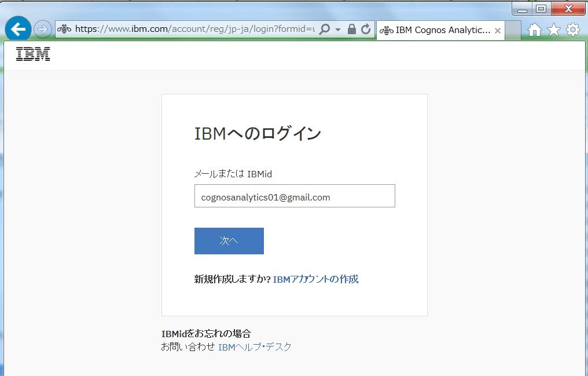Open the address bar dropdown arrow

pyautogui.click(x=338, y=30)
